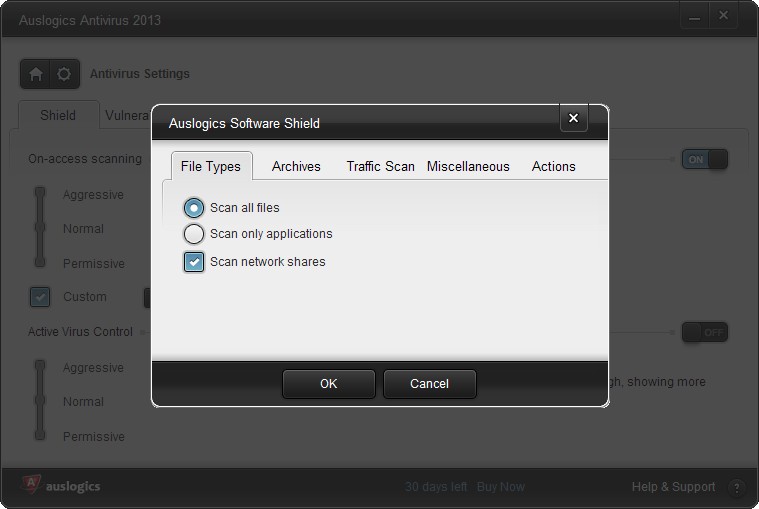Select the Scan all files radio button

tap(194, 208)
